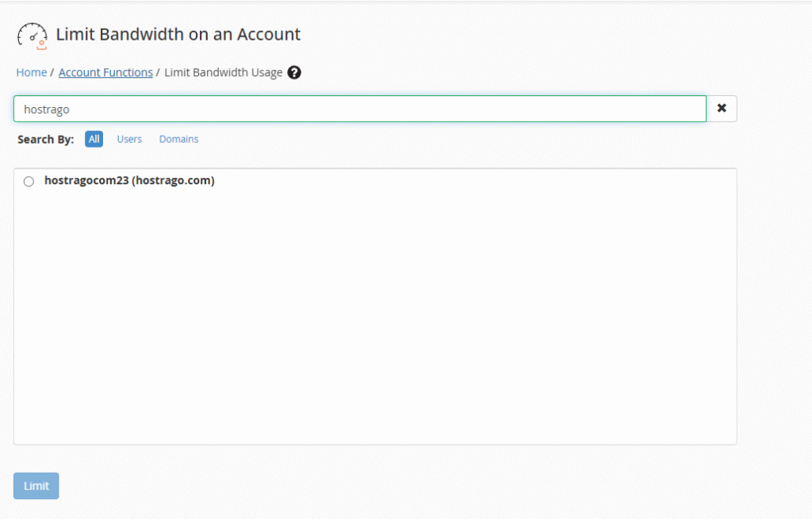Screen dimensions: 812x519
Task: Click the Search By label
Action: (45, 140)
